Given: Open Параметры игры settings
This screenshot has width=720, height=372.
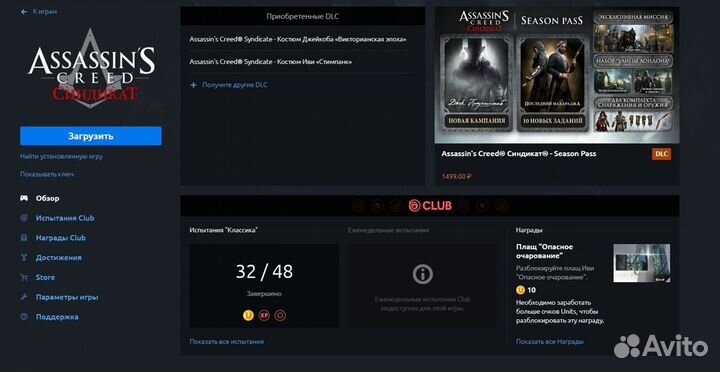Looking at the screenshot, I should pos(67,297).
